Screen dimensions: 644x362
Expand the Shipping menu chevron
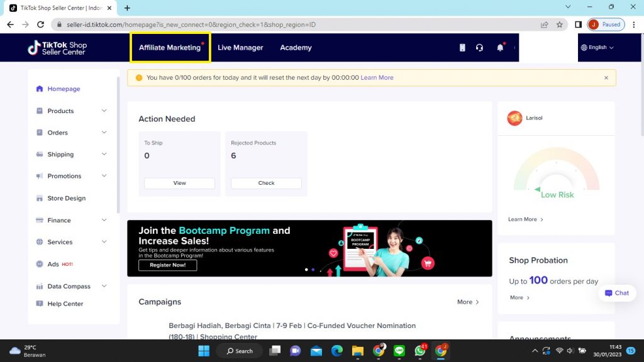(104, 155)
